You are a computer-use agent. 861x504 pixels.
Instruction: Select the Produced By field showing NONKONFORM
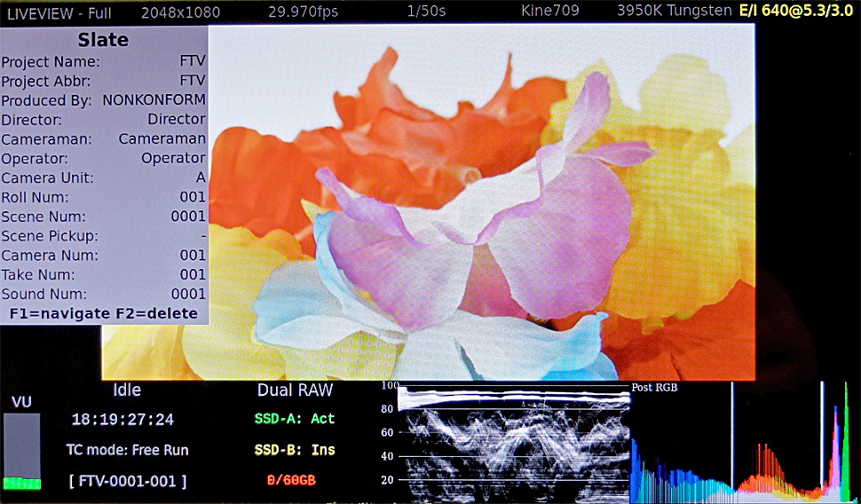tap(103, 100)
